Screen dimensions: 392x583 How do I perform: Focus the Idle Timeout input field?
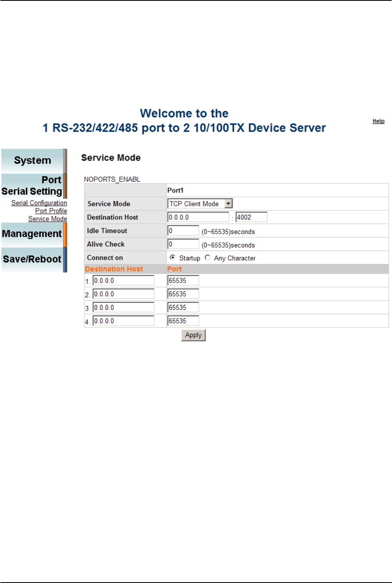coord(183,231)
